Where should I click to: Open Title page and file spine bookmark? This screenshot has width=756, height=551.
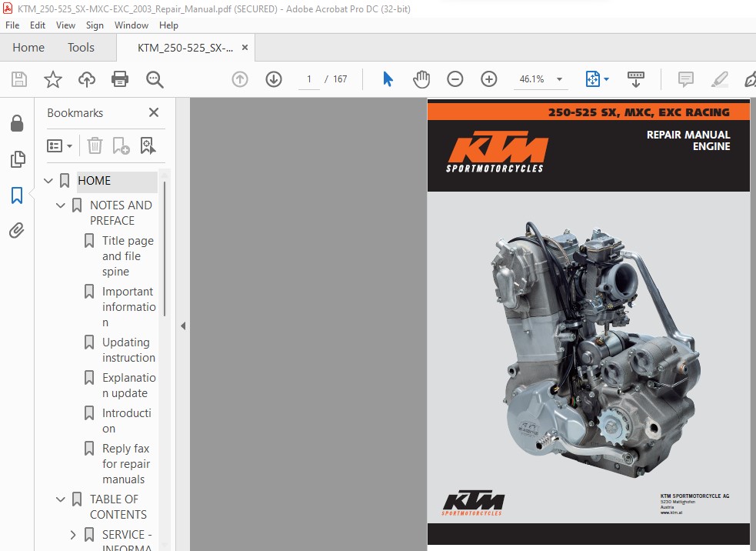128,256
